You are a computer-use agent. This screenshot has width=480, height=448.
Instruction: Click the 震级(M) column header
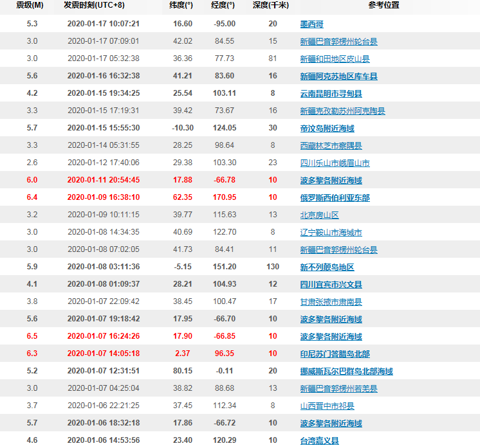tap(31, 6)
